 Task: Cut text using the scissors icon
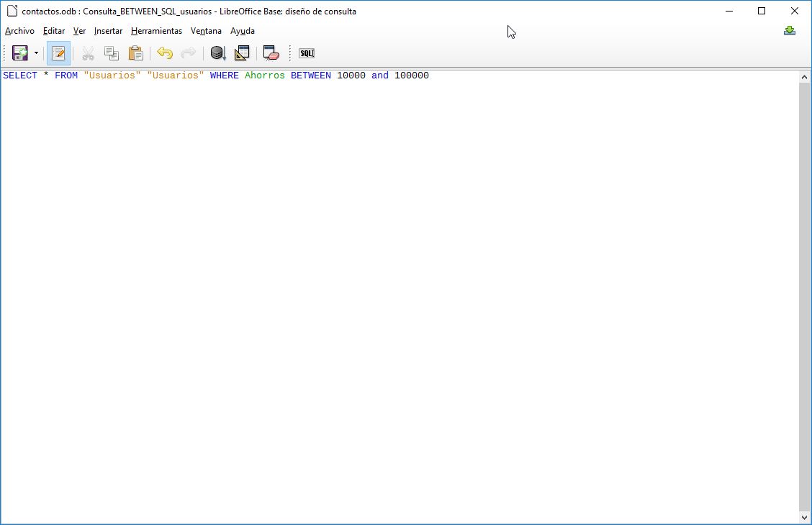pos(88,52)
